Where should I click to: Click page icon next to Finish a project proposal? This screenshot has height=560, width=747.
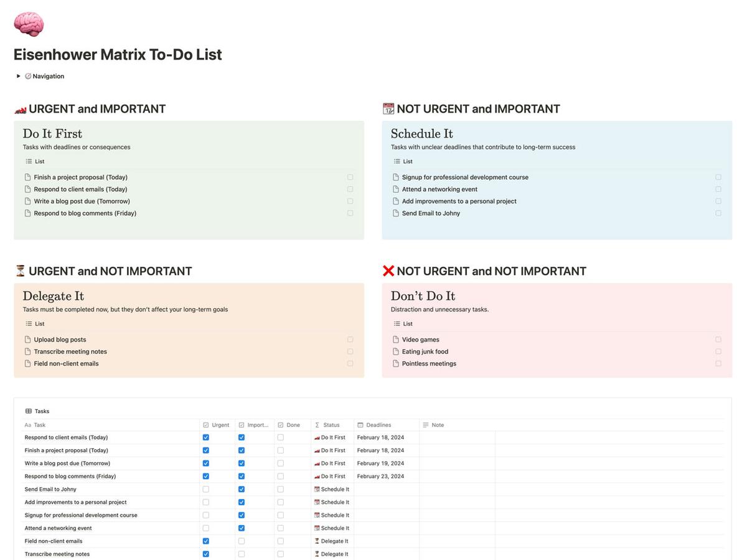click(27, 177)
